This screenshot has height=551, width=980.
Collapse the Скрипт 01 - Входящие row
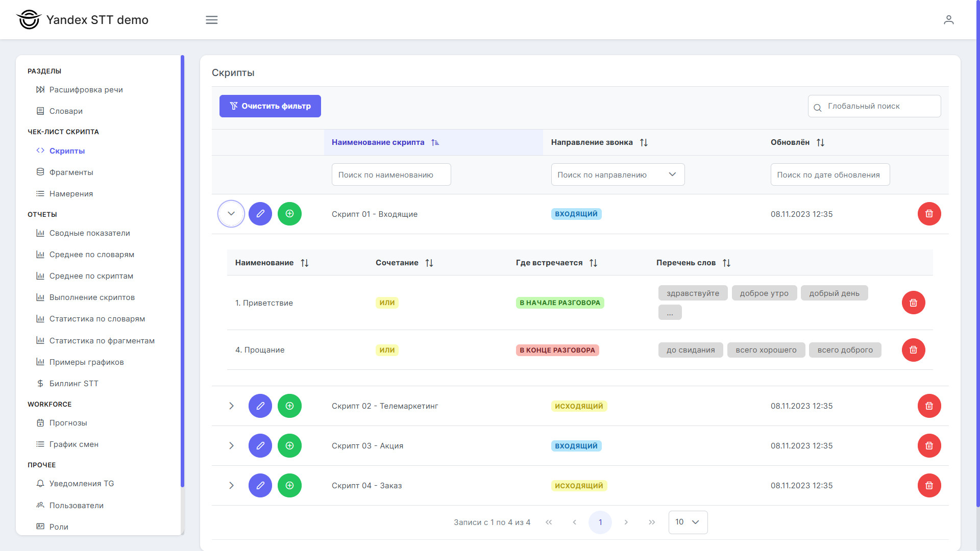point(231,214)
